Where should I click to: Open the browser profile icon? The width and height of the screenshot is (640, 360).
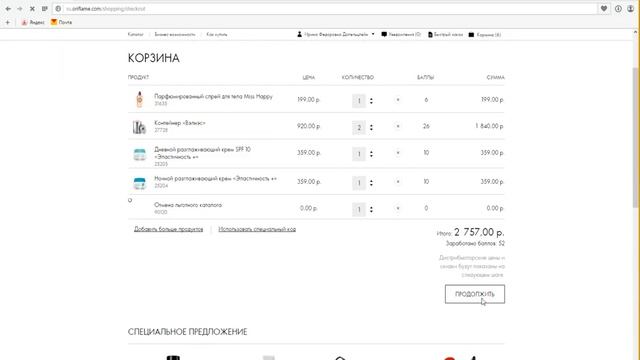[x=631, y=9]
